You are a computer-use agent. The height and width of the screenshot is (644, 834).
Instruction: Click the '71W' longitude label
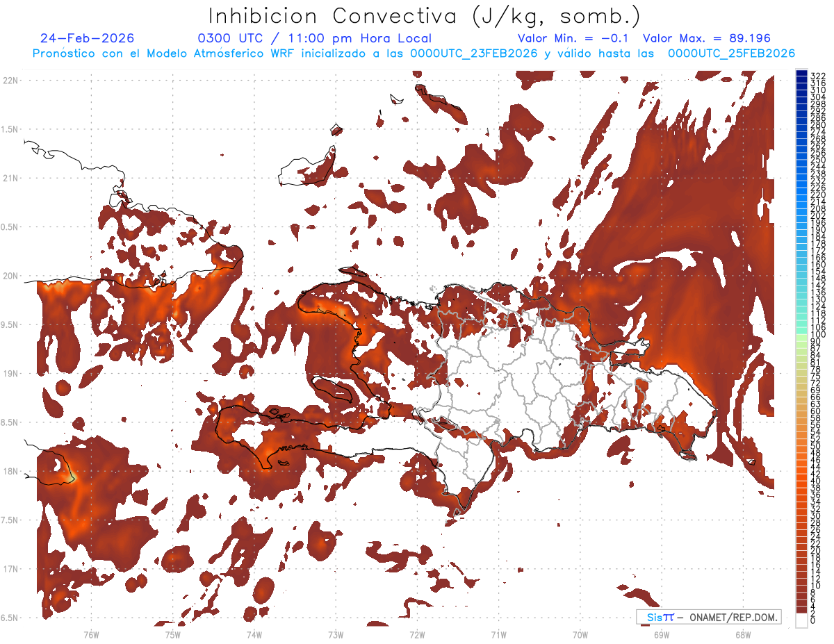coord(498,635)
